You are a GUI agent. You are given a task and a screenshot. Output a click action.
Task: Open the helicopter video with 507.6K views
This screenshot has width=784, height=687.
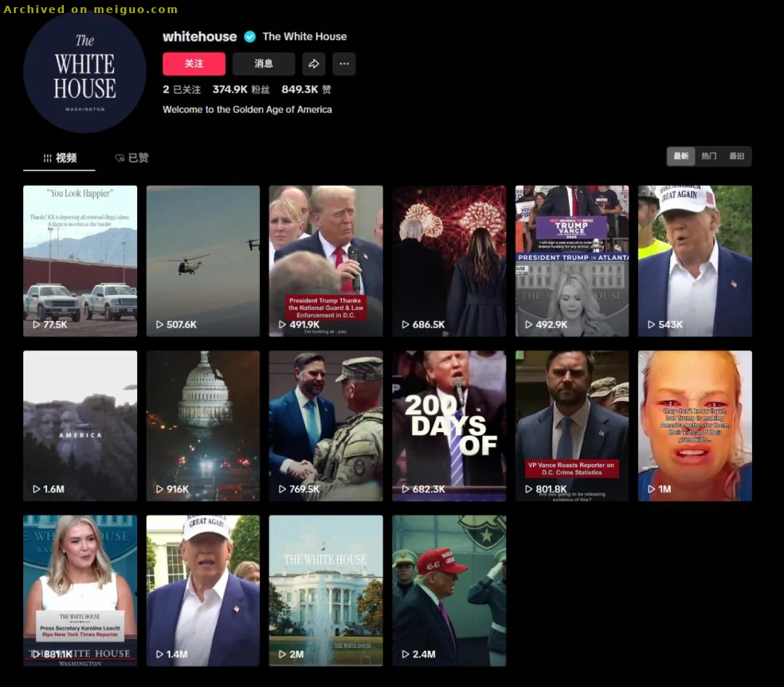pyautogui.click(x=203, y=261)
